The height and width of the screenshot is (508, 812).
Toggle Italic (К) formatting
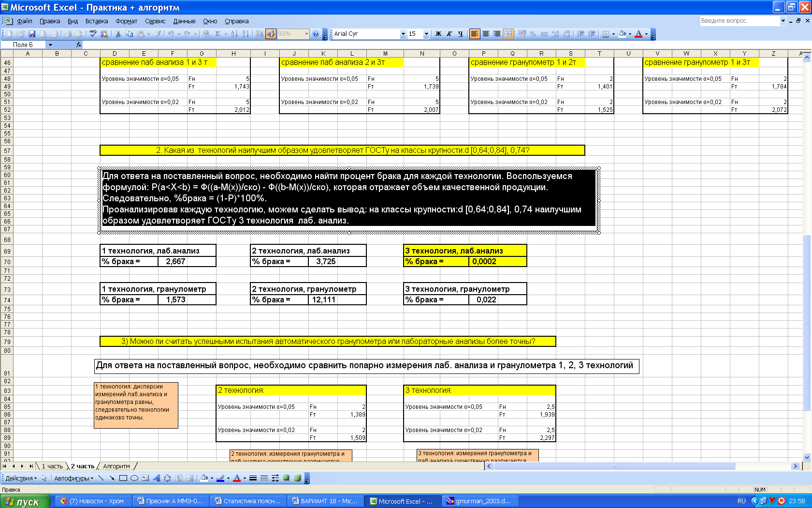pyautogui.click(x=449, y=34)
